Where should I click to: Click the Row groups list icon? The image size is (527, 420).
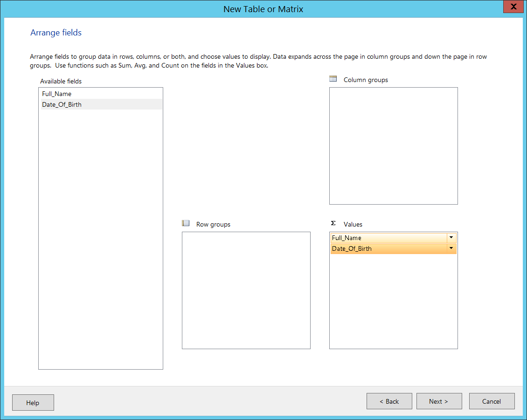186,223
